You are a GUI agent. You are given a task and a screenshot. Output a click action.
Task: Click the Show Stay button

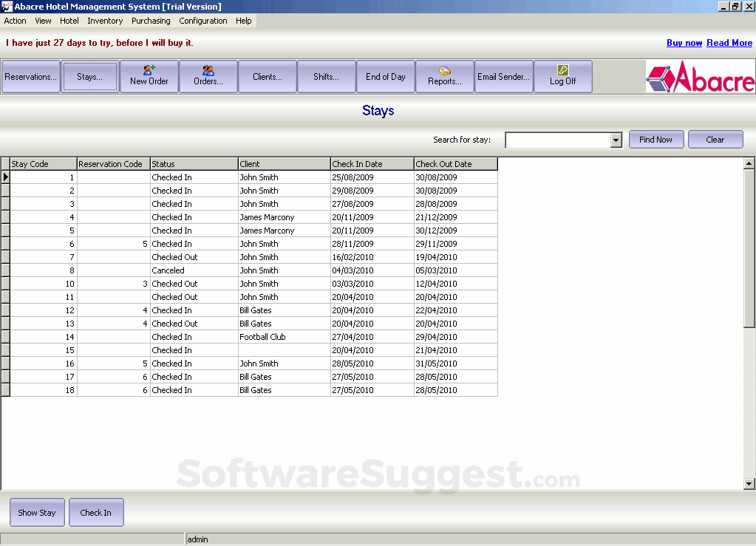pyautogui.click(x=37, y=512)
